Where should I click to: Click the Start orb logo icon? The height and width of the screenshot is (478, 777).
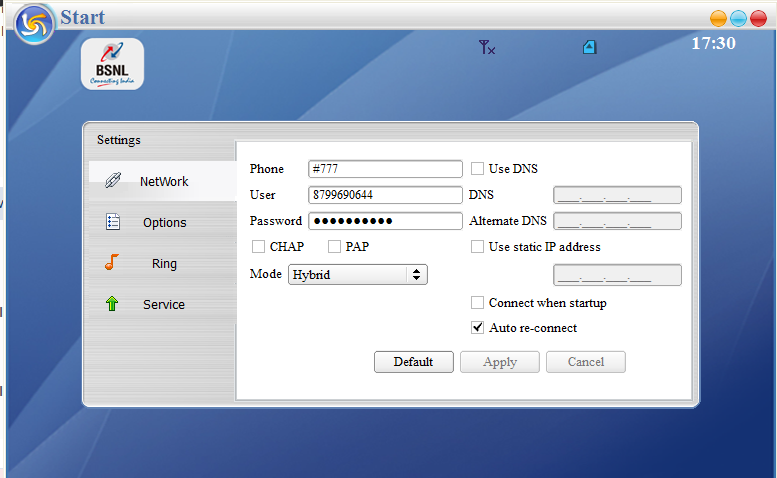click(x=34, y=24)
